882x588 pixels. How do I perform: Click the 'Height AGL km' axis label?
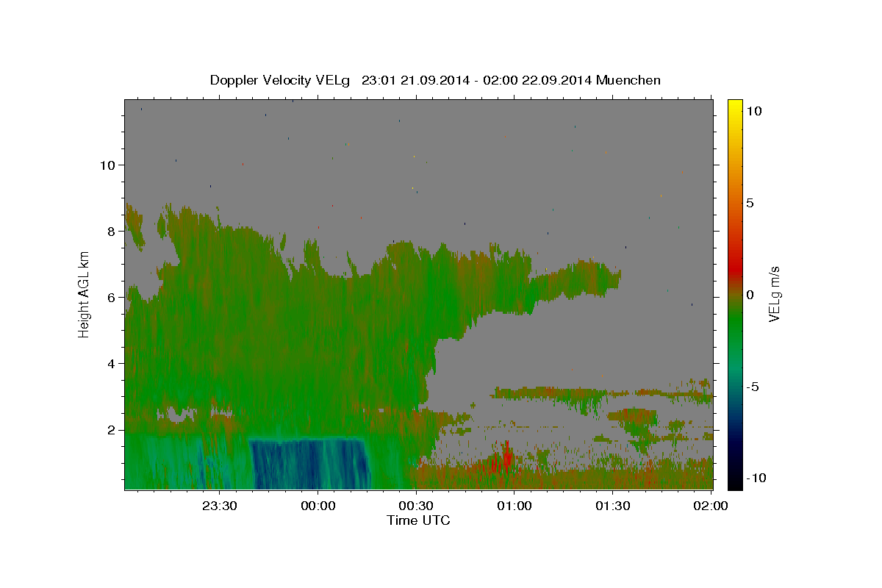pos(85,295)
